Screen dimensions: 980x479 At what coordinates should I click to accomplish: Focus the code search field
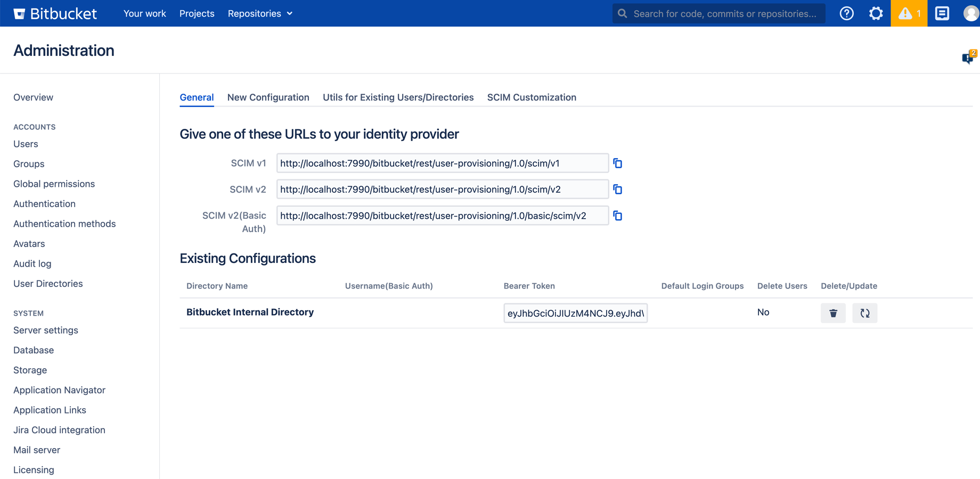(x=719, y=13)
